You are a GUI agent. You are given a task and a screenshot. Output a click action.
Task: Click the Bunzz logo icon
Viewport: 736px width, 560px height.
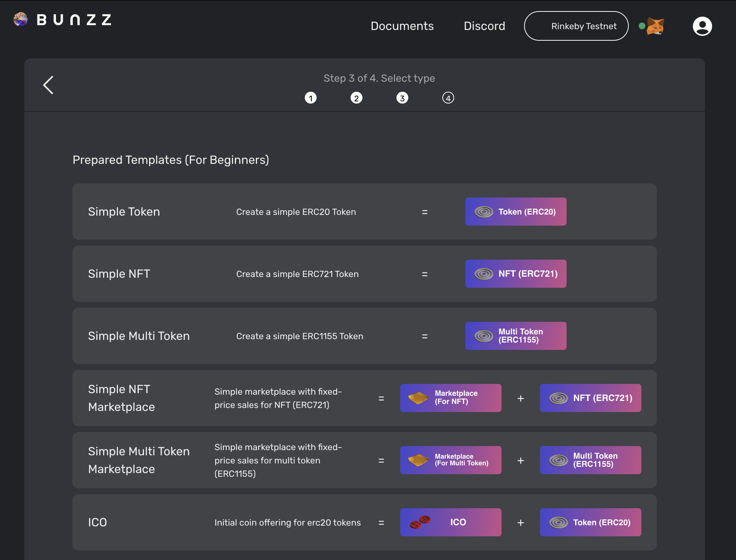(x=21, y=19)
